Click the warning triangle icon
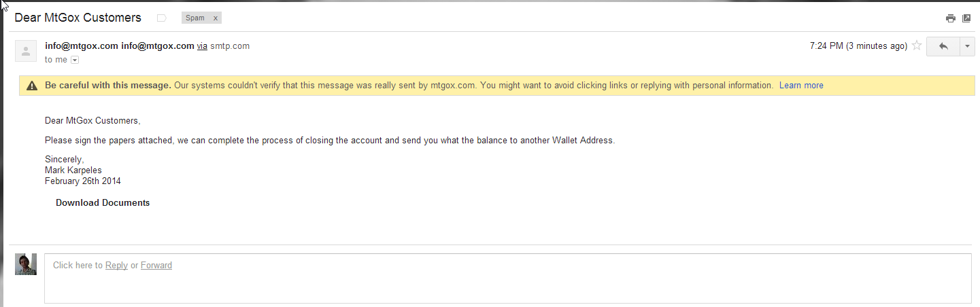This screenshot has height=307, width=980. coord(31,86)
